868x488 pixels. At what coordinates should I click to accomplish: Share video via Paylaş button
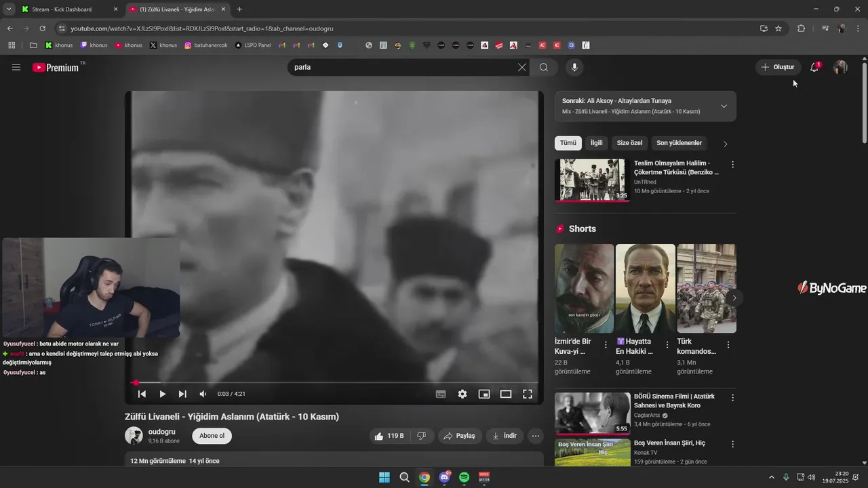pyautogui.click(x=460, y=436)
